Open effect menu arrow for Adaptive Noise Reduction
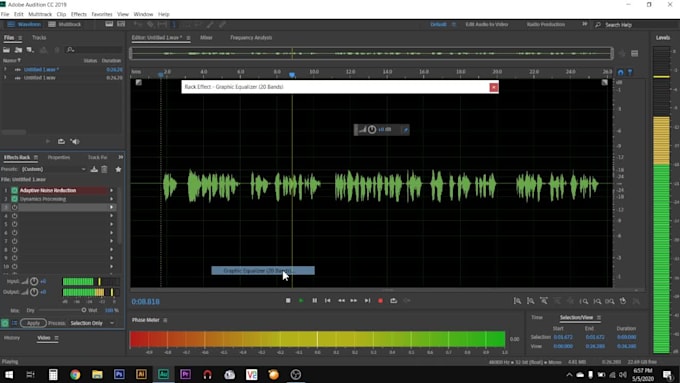This screenshot has height=383, width=680. 111,190
